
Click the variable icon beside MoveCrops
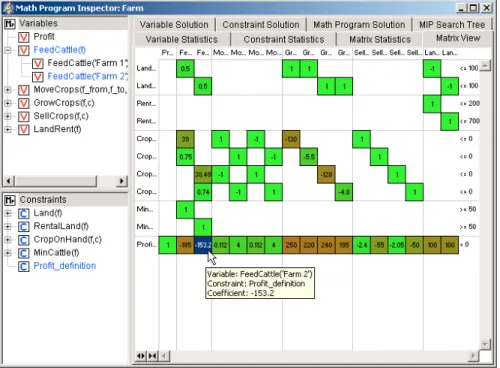coord(24,90)
